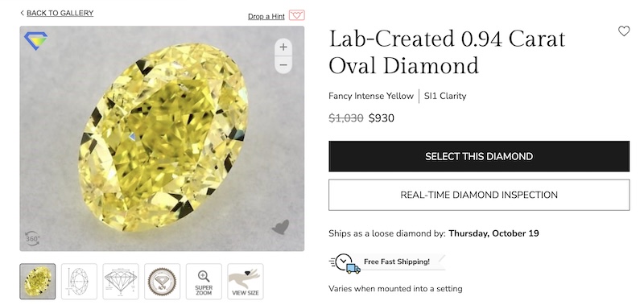Click the Drop a Hint envelope icon
This screenshot has width=644, height=305.
[x=296, y=15]
